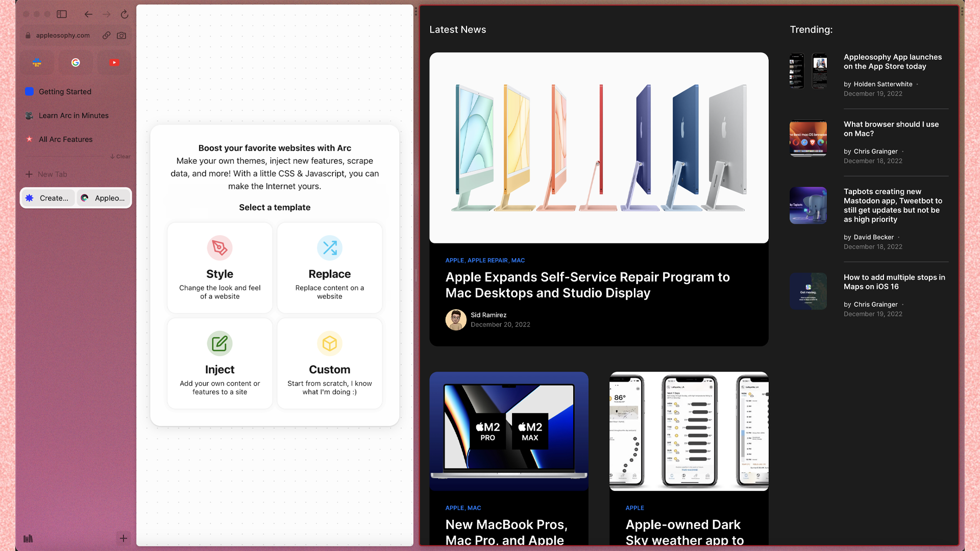The image size is (980, 551).
Task: Open Tapbots elephant trending thumbnail
Action: pos(808,206)
